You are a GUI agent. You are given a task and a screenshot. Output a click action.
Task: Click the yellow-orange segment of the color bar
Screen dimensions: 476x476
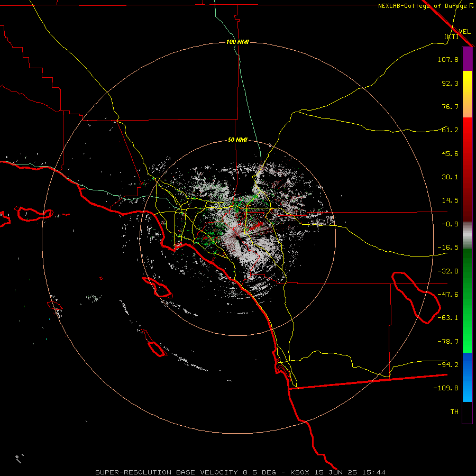(467, 94)
